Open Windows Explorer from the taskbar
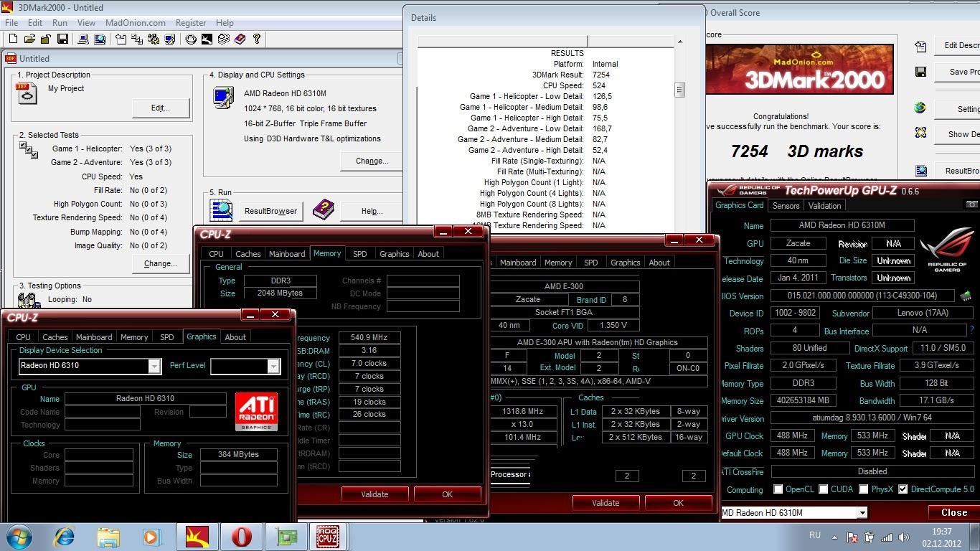This screenshot has width=980, height=551. (108, 537)
